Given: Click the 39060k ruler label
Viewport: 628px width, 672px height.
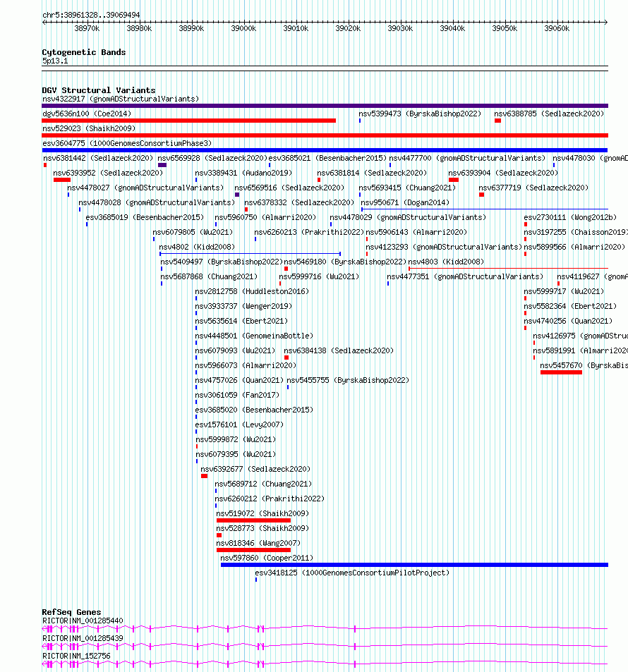Looking at the screenshot, I should point(557,29).
